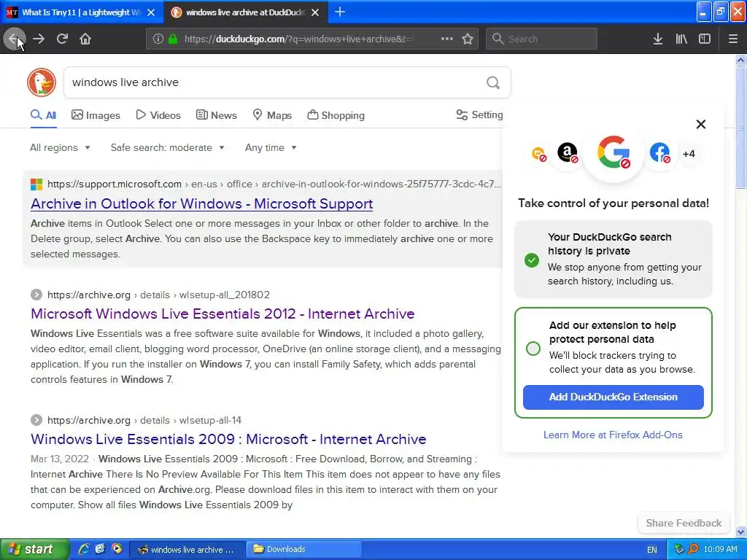Click the Google tracker icon in promo
This screenshot has height=560, width=747.
614,153
